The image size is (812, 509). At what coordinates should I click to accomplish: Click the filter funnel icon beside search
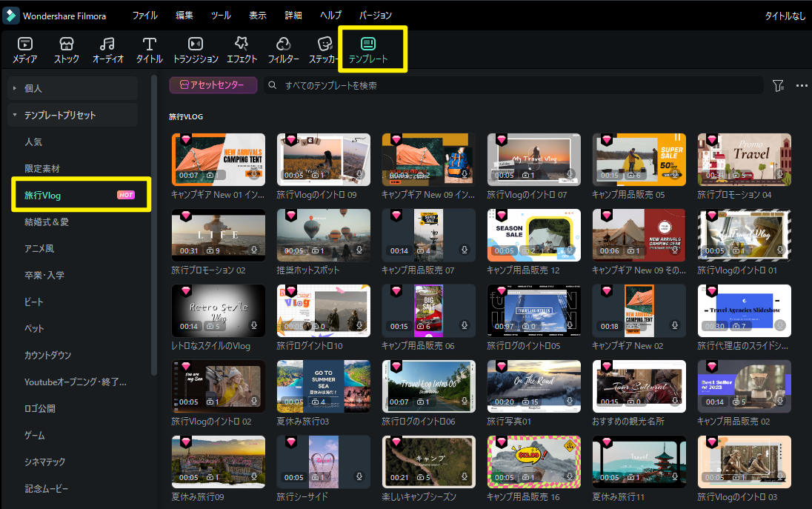[x=778, y=86]
